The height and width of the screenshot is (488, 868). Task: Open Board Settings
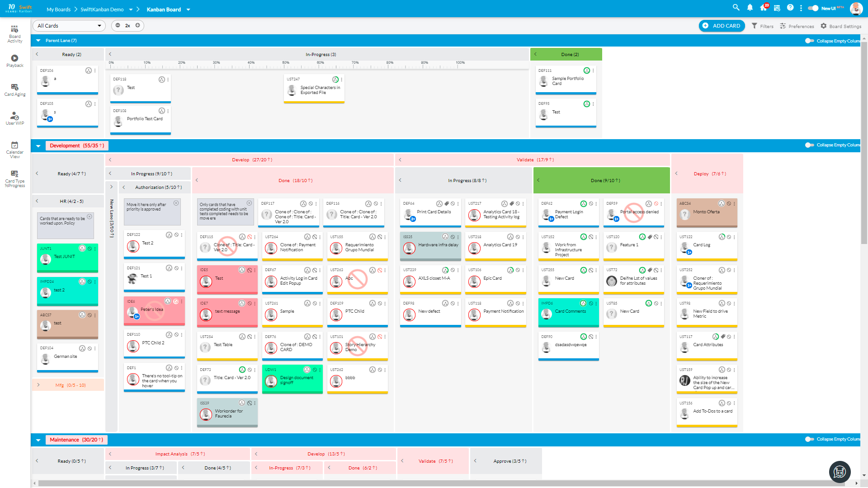[x=840, y=26]
